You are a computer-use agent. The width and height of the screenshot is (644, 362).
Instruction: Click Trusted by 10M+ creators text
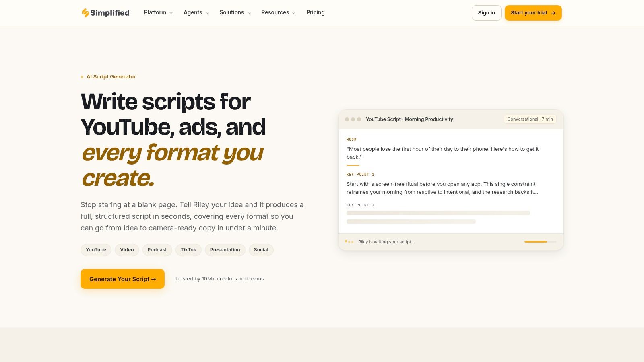tap(219, 279)
